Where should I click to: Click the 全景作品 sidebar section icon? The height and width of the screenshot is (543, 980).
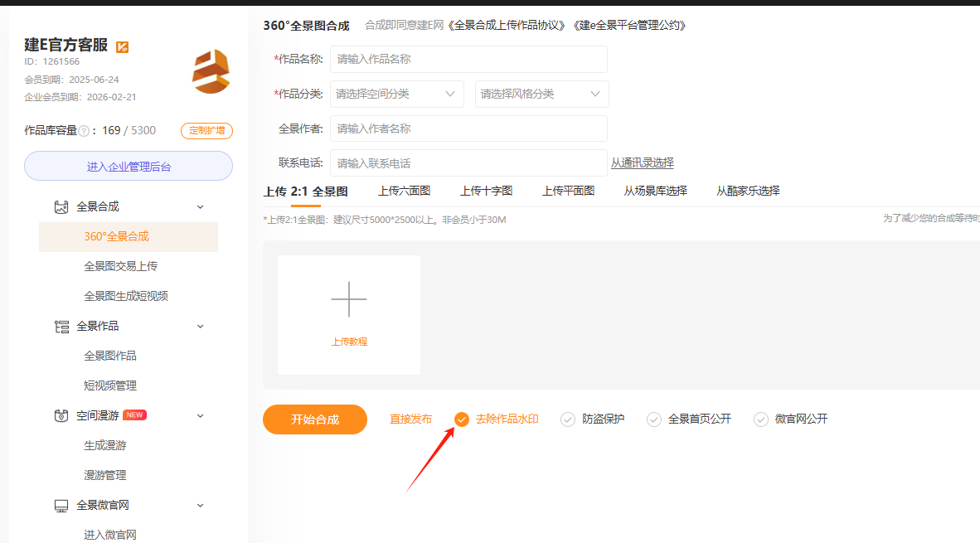coord(61,327)
